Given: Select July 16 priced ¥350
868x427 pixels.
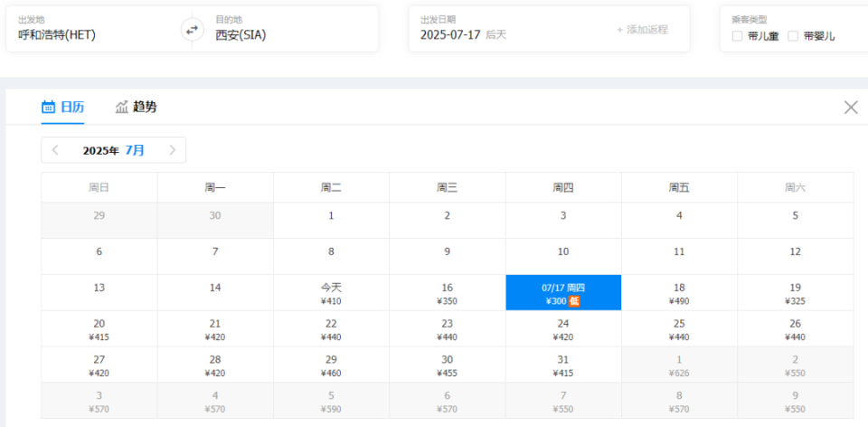Looking at the screenshot, I should (x=448, y=293).
